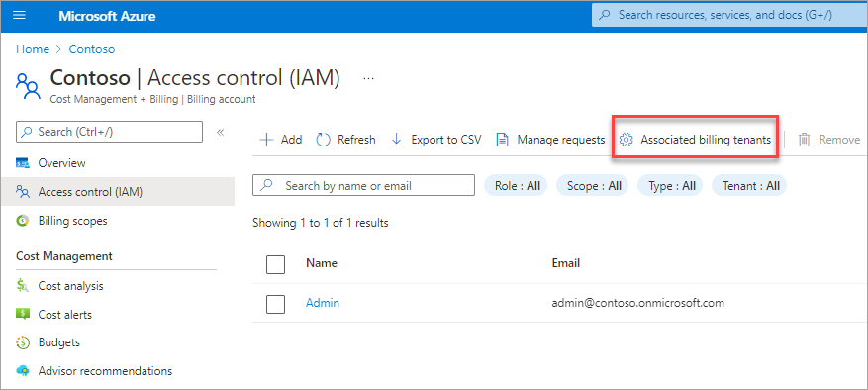Click the Cost analysis dollar icon
The width and height of the screenshot is (868, 390).
point(23,286)
